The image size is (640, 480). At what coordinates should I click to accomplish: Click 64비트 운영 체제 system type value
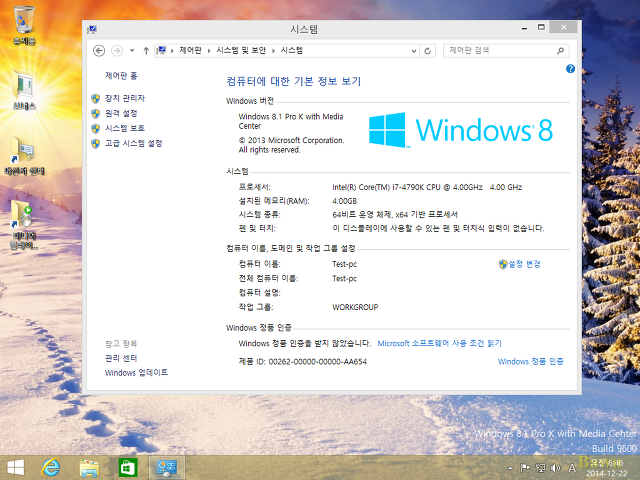(395, 214)
